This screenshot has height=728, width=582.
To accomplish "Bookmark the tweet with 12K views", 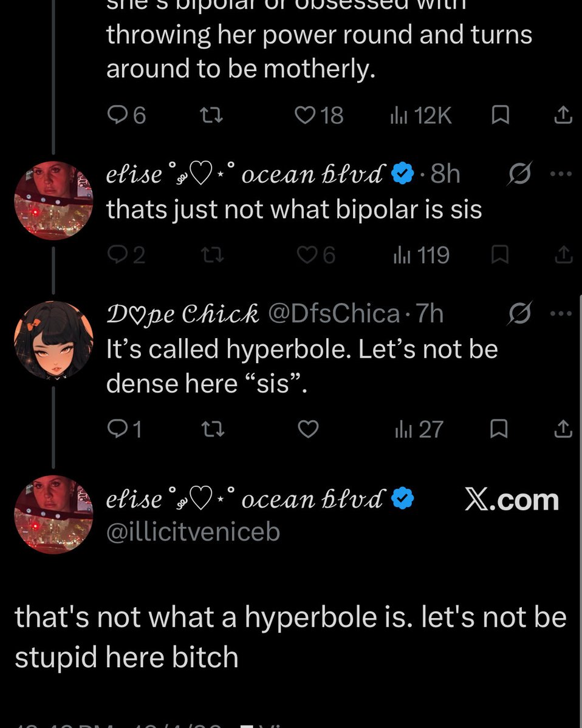I will [x=500, y=115].
